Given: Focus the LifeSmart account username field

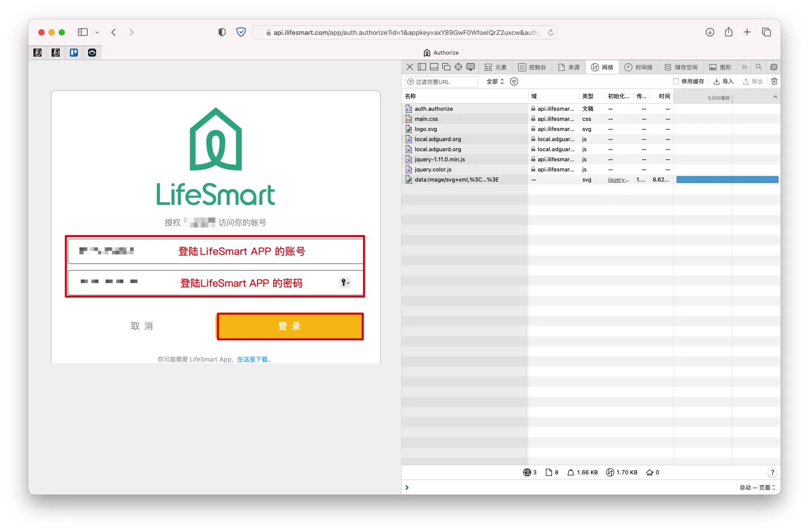Looking at the screenshot, I should pos(216,251).
